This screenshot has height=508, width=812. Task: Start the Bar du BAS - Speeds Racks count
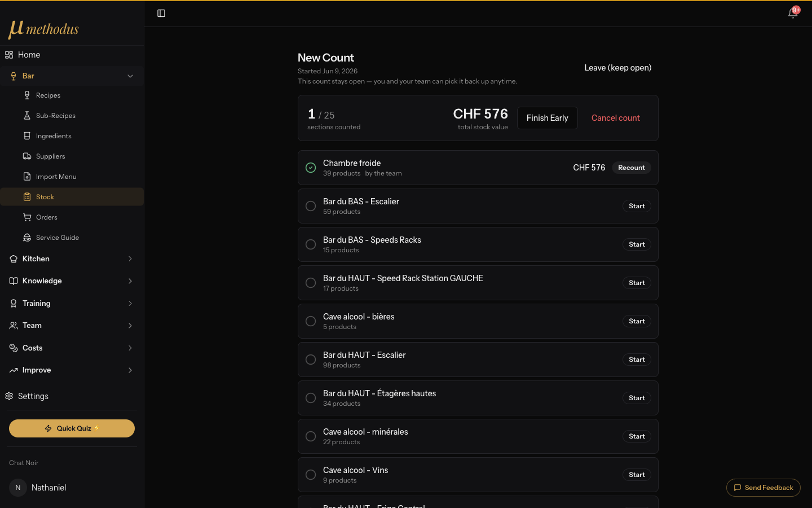(x=637, y=244)
